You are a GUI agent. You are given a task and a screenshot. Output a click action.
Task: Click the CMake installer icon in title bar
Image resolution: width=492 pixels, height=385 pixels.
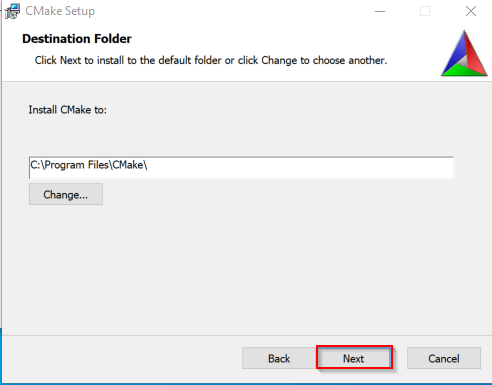click(13, 11)
